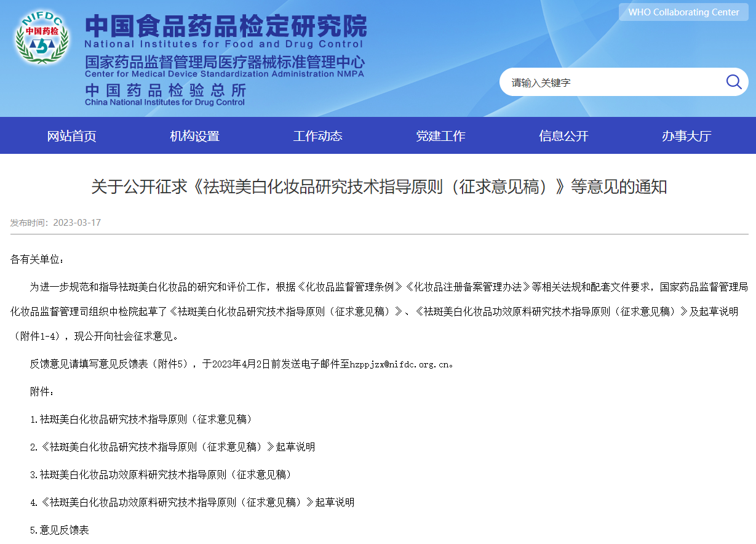
Task: Select the 办事大厅 menu item
Action: tap(686, 136)
